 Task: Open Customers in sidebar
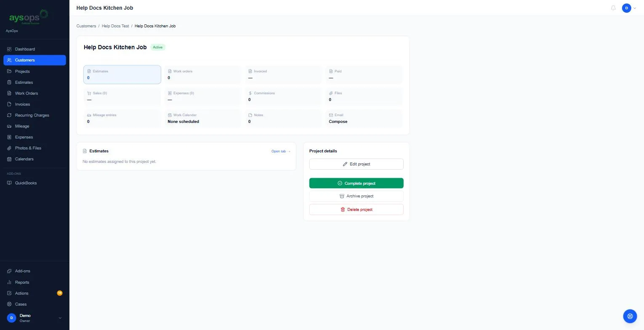coord(35,60)
